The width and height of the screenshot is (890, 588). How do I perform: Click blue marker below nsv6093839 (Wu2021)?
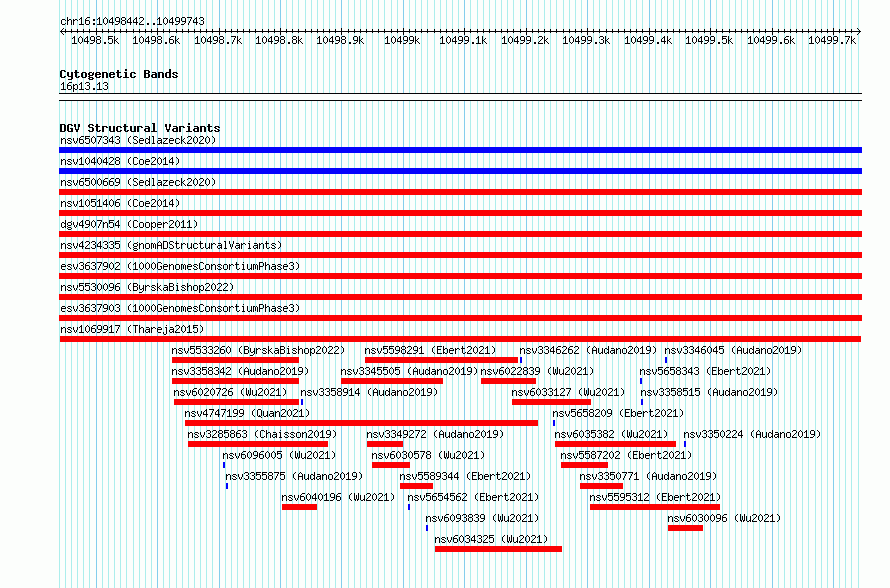427,528
